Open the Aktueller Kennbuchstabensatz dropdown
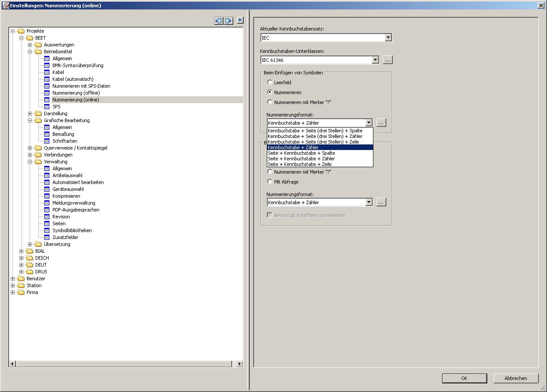 tap(388, 38)
